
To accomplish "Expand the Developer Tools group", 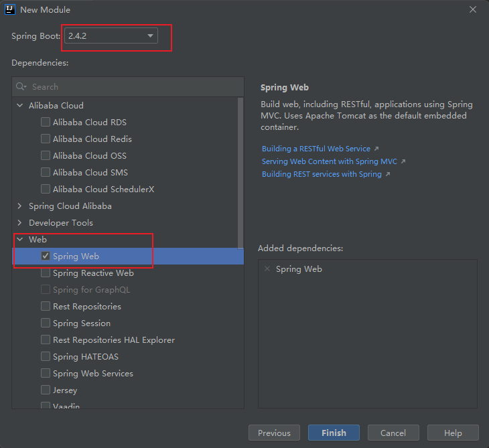I will (x=20, y=222).
